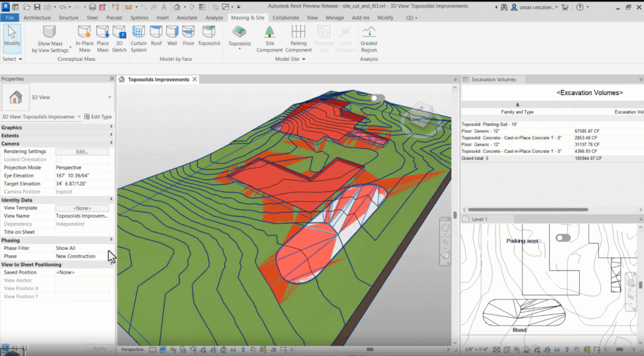Select Toposolid in Model by Face
This screenshot has height=356, width=644.
click(209, 36)
